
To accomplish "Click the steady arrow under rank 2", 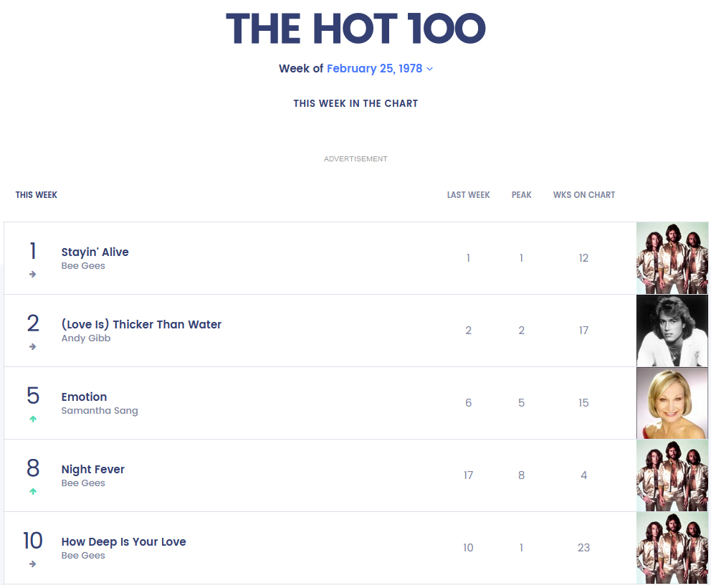I will [33, 347].
